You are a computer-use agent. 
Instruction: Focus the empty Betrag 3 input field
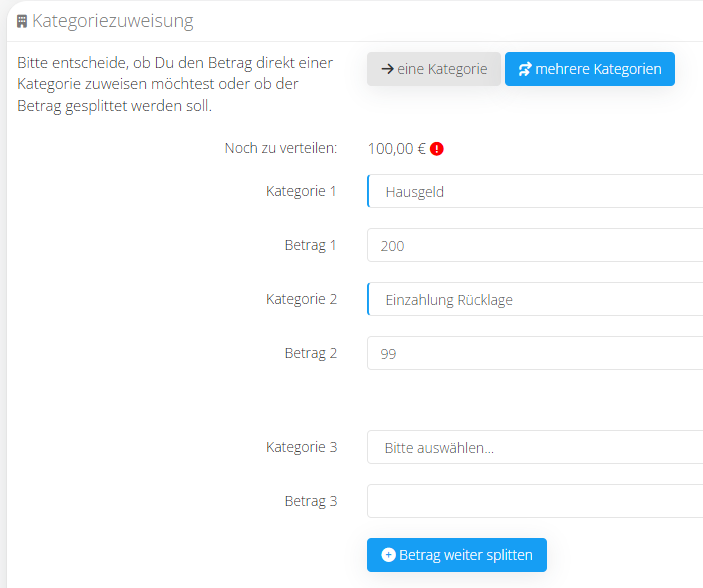click(535, 501)
